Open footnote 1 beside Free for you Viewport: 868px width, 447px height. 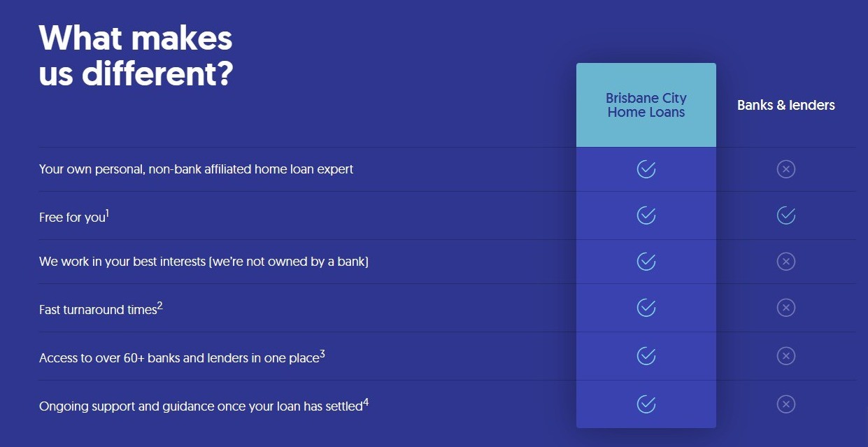coord(108,213)
